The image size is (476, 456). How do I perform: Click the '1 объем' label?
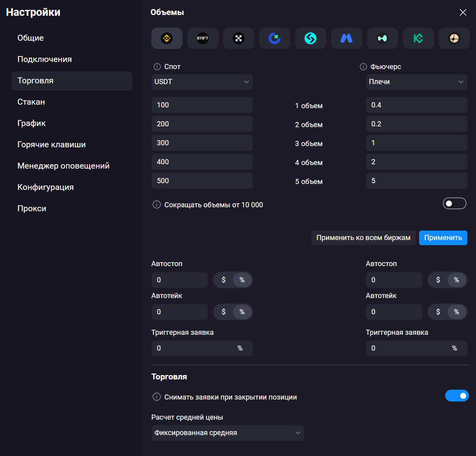[309, 106]
